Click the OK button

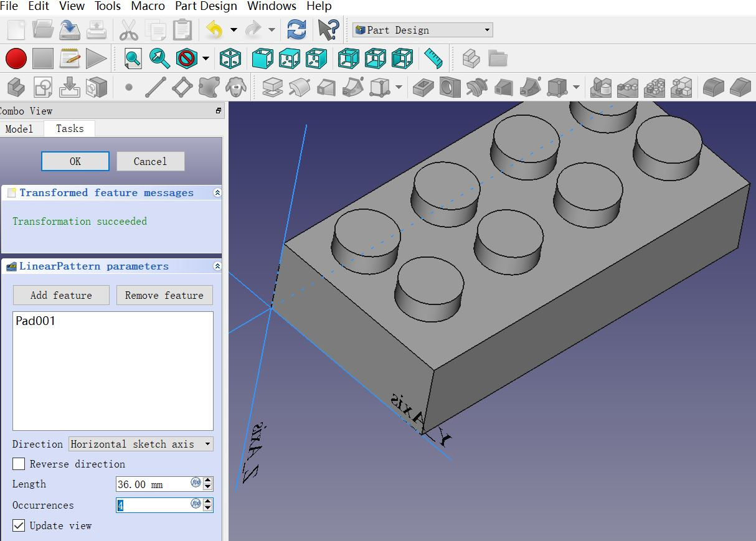tap(75, 161)
